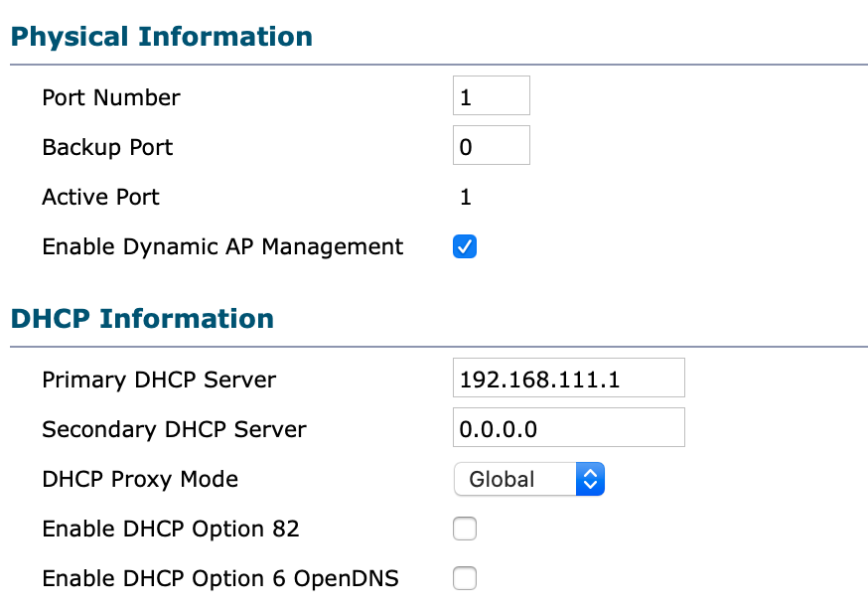Click the Port Number label text
The height and width of the screenshot is (610, 868).
click(x=111, y=97)
